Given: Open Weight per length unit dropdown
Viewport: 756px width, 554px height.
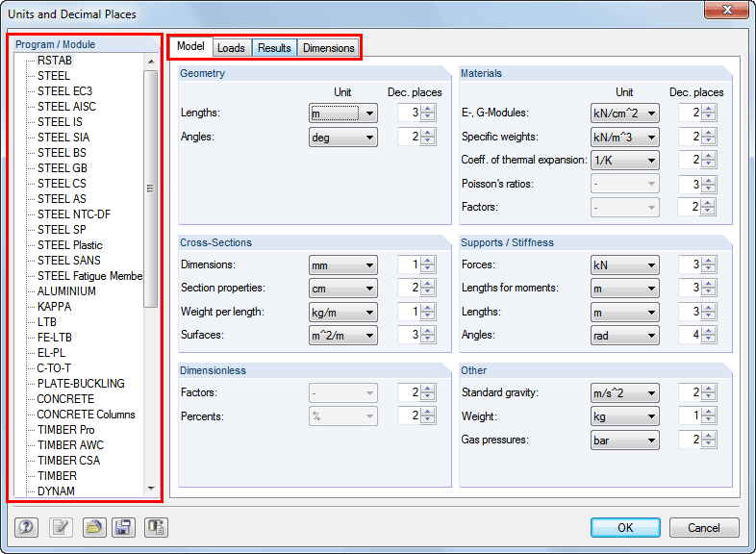Looking at the screenshot, I should pyautogui.click(x=342, y=312).
